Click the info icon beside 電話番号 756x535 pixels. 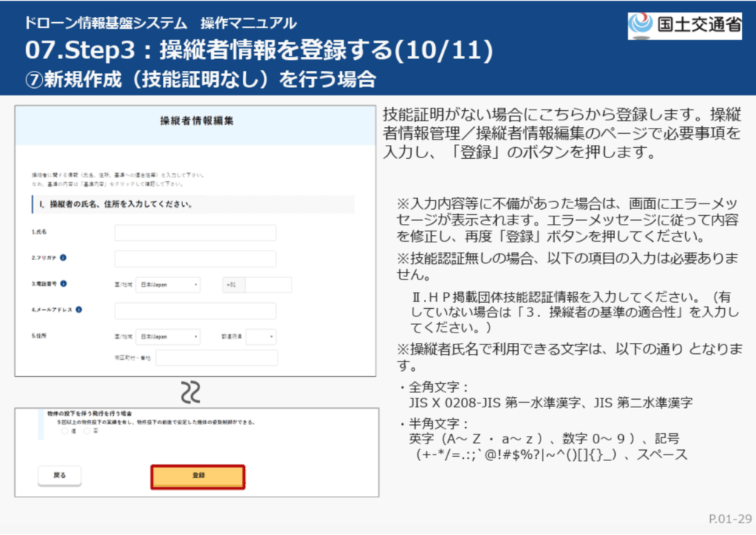(x=63, y=284)
